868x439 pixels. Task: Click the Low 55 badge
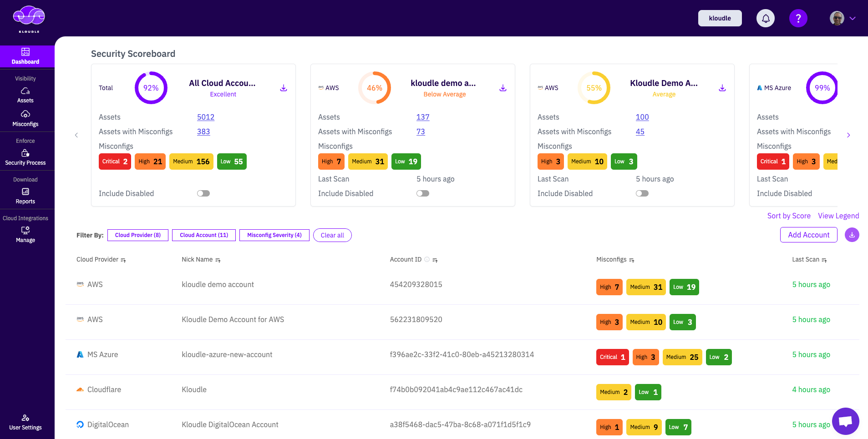click(232, 161)
